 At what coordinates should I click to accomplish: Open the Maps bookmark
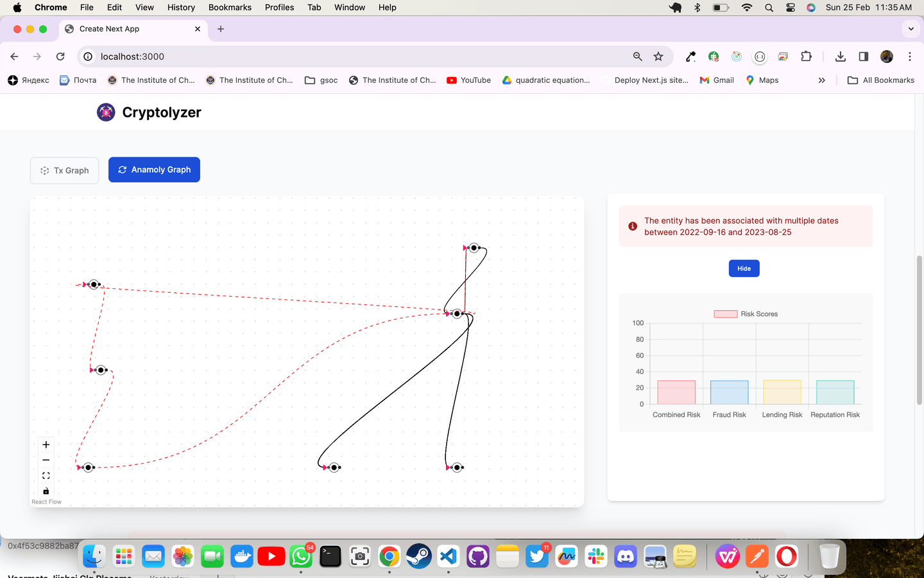(762, 80)
